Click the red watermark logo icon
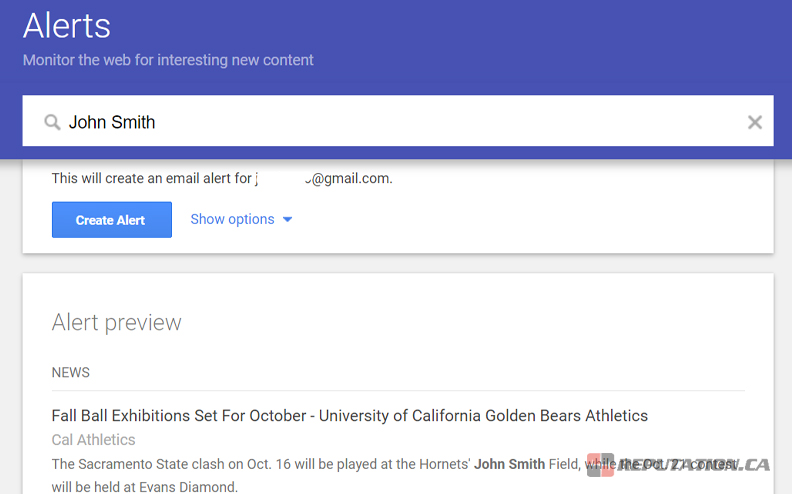This screenshot has width=792, height=494. (x=600, y=465)
